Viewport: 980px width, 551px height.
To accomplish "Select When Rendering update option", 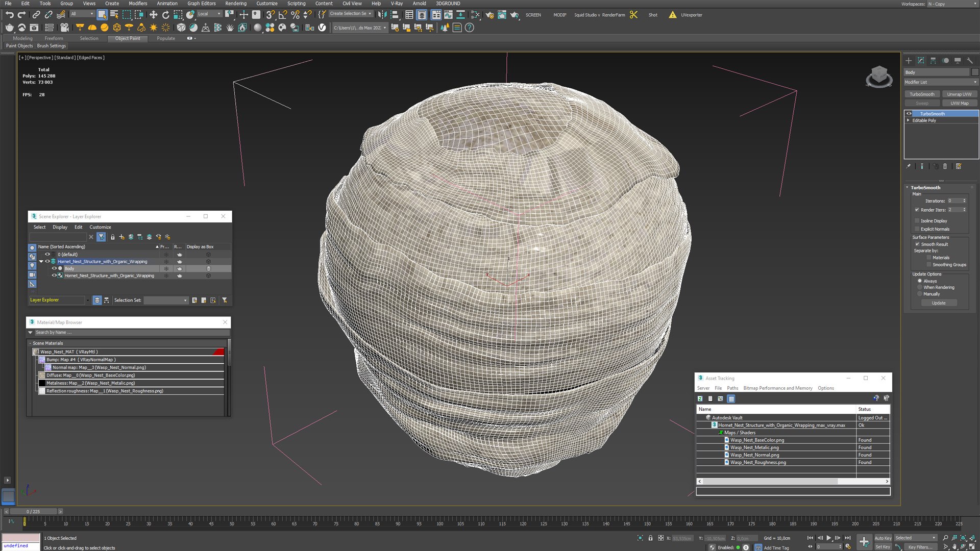I will [920, 287].
